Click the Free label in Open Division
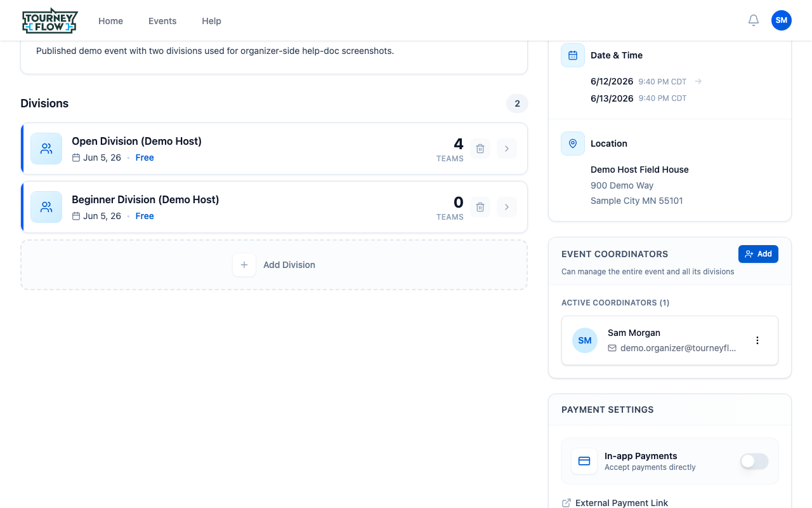 point(145,157)
